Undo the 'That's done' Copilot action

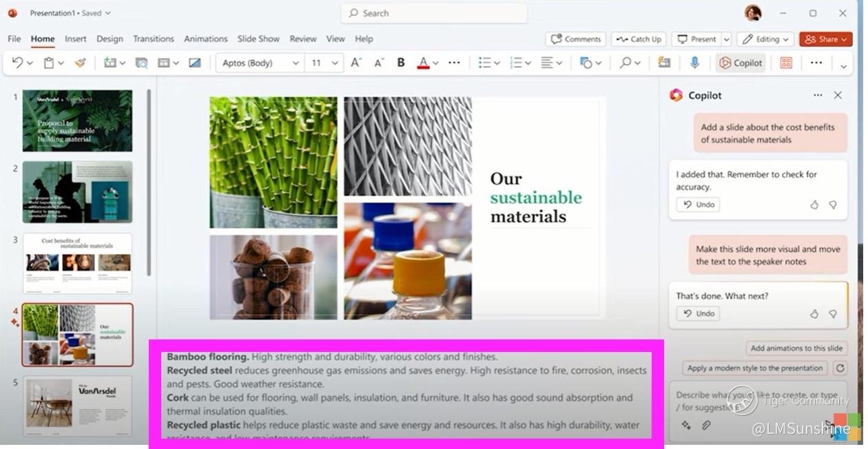point(699,313)
